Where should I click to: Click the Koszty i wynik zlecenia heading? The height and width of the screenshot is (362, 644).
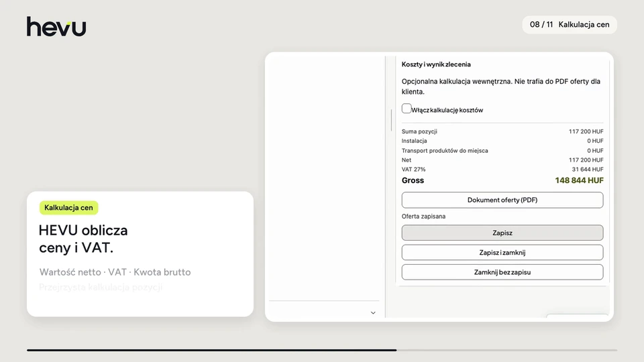tap(436, 64)
